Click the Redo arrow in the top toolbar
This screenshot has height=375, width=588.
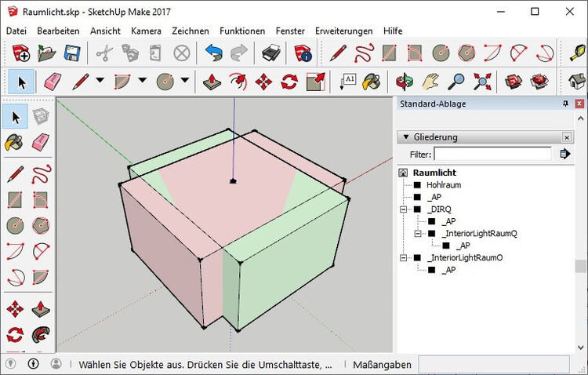(x=239, y=53)
